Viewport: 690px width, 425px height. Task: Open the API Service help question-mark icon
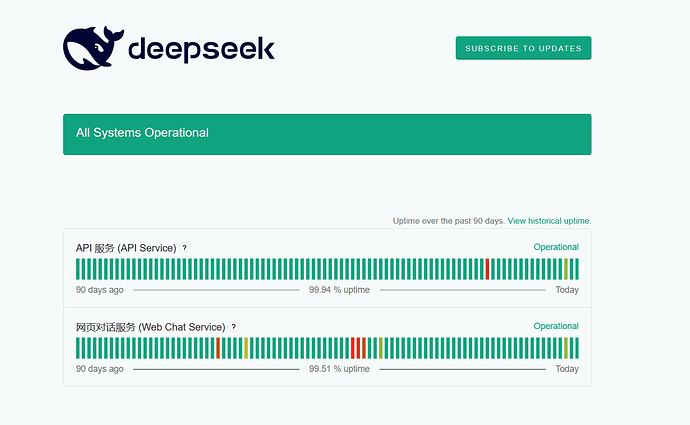[185, 248]
